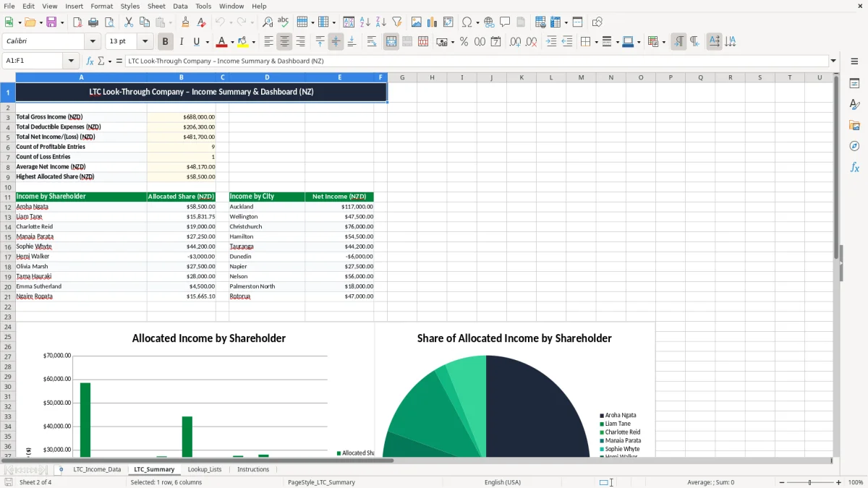The image size is (868, 488).
Task: Open the background color dropdown arrow
Action: pyautogui.click(x=253, y=42)
